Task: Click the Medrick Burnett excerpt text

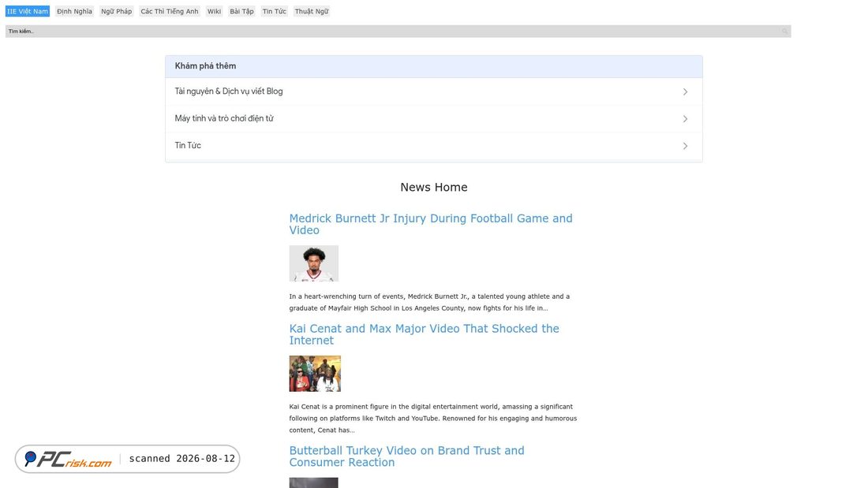Action: [x=429, y=302]
